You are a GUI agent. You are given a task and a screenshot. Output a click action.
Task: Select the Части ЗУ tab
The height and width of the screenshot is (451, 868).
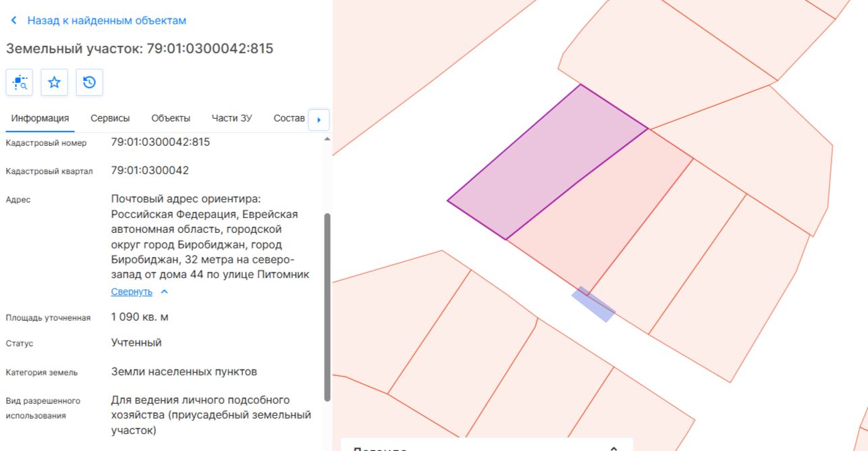[232, 118]
